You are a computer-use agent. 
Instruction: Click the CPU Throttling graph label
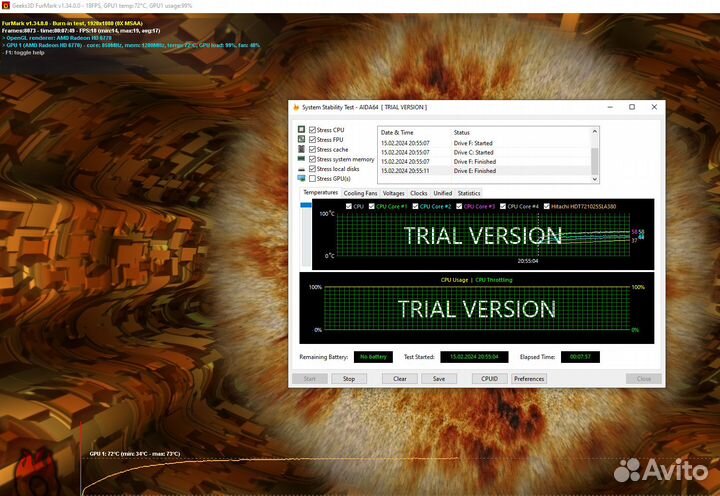(494, 280)
